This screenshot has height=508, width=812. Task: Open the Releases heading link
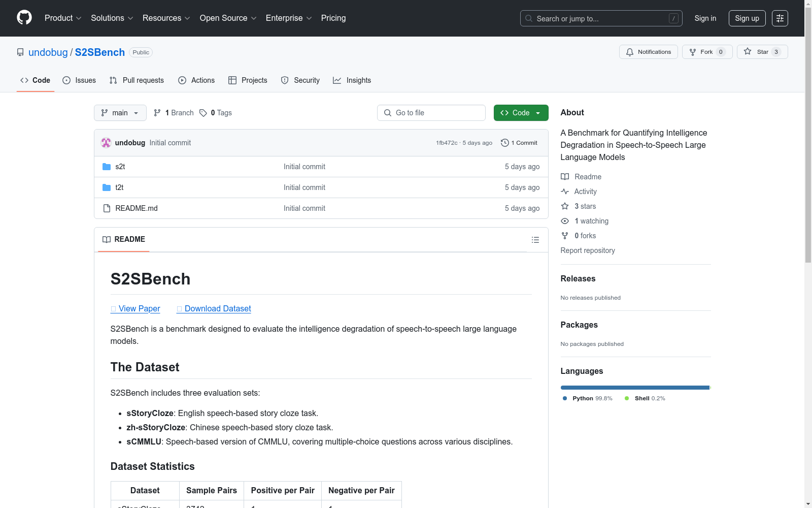tap(578, 278)
